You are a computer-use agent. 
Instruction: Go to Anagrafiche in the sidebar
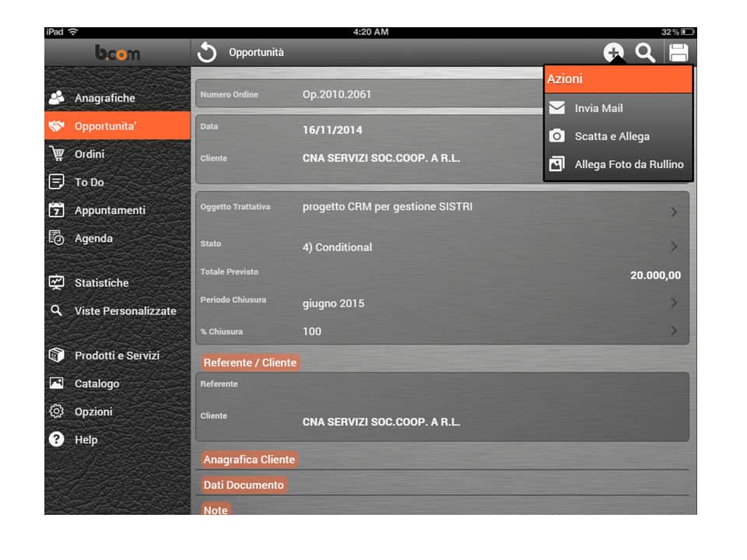click(104, 98)
